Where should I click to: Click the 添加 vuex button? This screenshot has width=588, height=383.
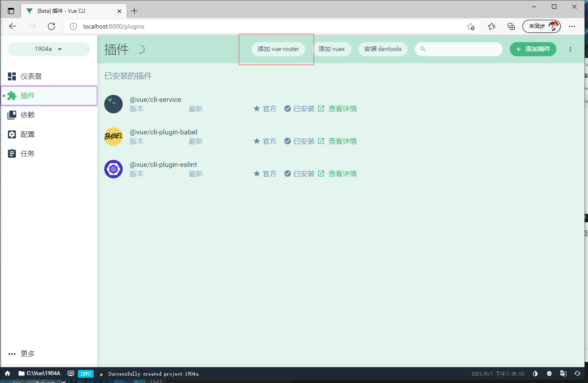point(332,49)
